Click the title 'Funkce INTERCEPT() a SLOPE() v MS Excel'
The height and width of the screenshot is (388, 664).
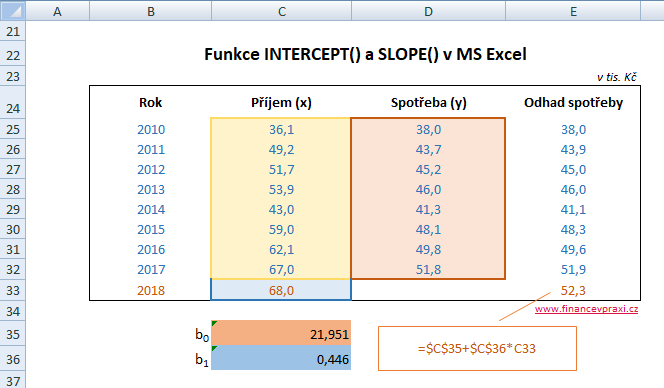(x=365, y=54)
